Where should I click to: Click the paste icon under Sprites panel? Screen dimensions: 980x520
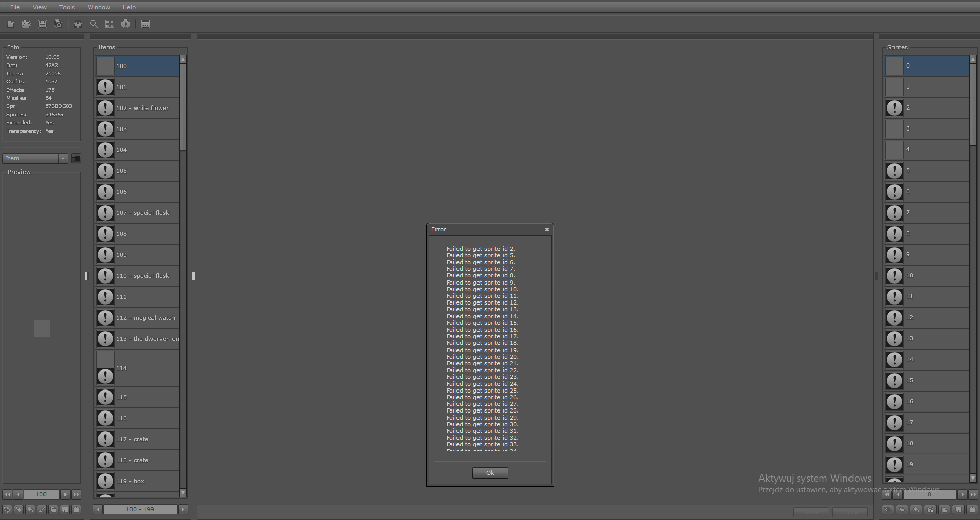pos(930,509)
